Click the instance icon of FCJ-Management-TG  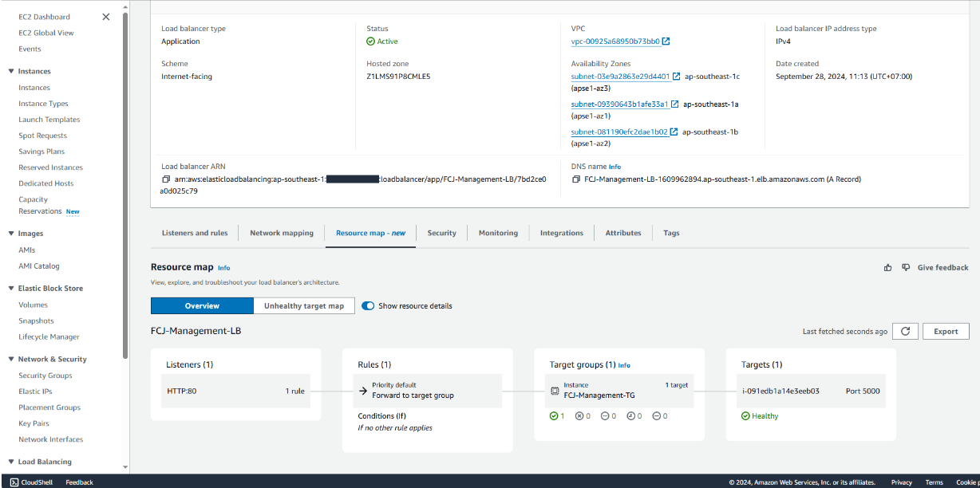pos(555,391)
